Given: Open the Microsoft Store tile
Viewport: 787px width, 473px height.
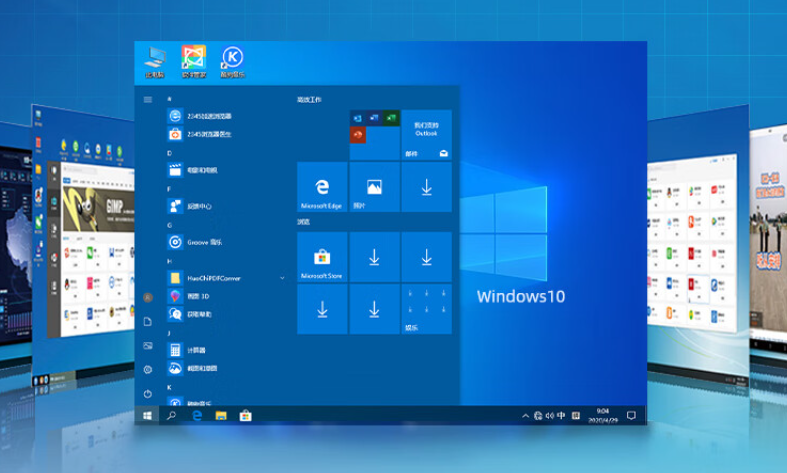Looking at the screenshot, I should [x=322, y=257].
